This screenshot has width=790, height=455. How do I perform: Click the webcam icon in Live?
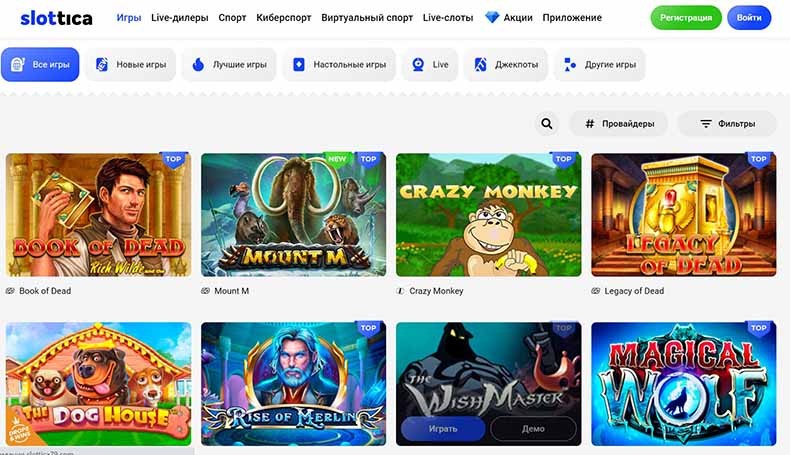pyautogui.click(x=418, y=64)
